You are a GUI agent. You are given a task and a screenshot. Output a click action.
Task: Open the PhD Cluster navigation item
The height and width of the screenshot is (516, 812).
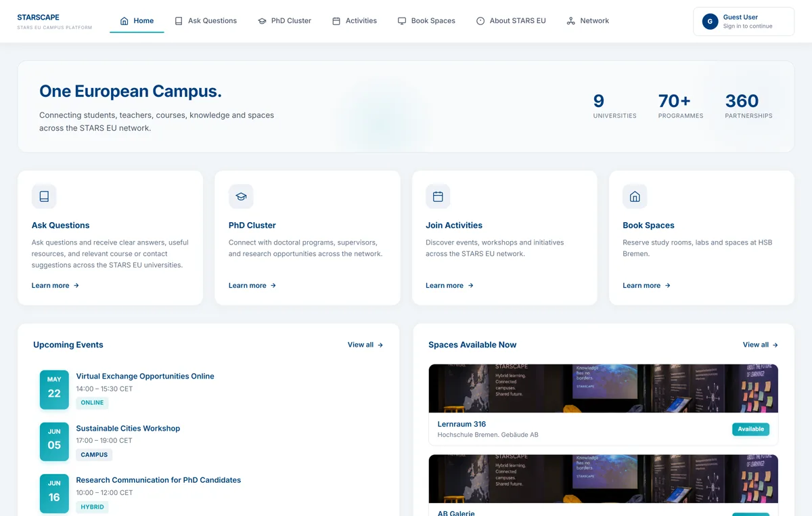click(284, 21)
